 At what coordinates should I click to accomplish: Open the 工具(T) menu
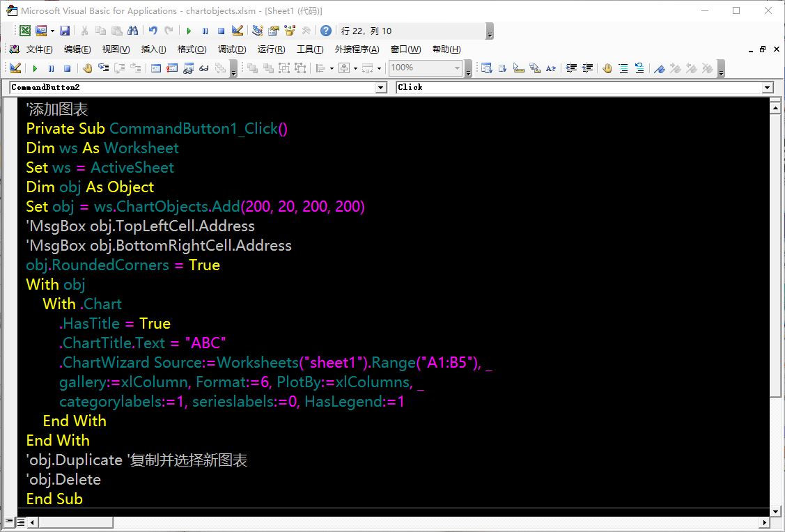point(310,49)
